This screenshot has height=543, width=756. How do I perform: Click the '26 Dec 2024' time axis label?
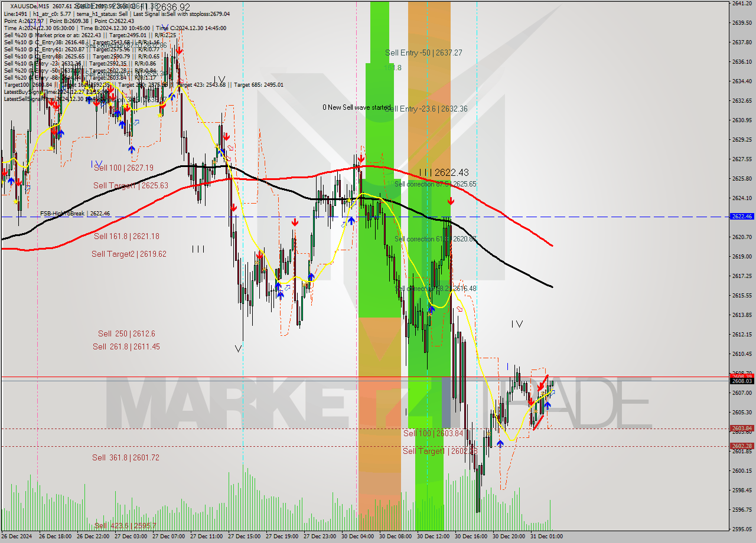pos(17,537)
